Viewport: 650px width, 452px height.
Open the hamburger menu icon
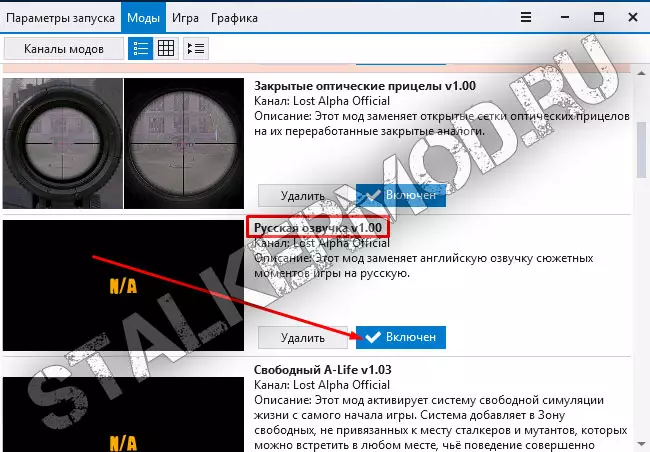[x=526, y=17]
